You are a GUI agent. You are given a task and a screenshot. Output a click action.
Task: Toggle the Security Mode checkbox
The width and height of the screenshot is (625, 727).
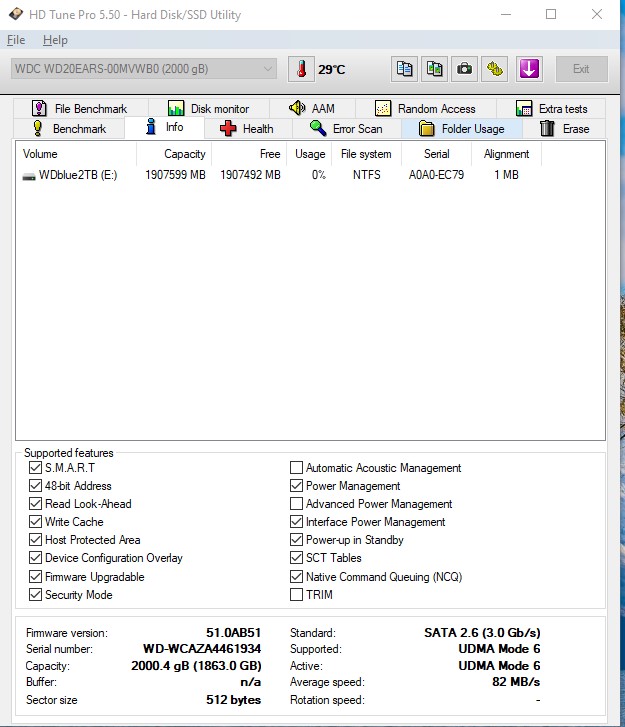[35, 594]
